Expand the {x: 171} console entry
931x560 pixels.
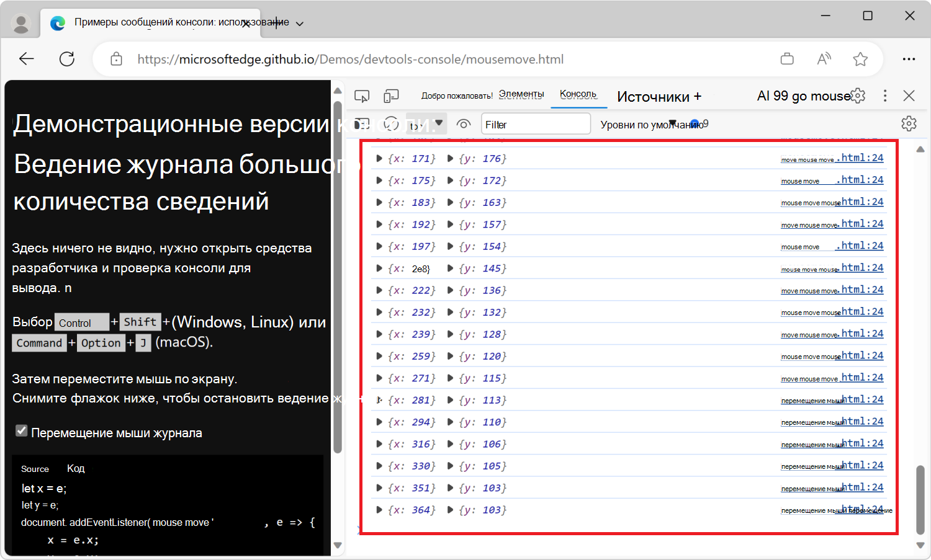(x=379, y=158)
